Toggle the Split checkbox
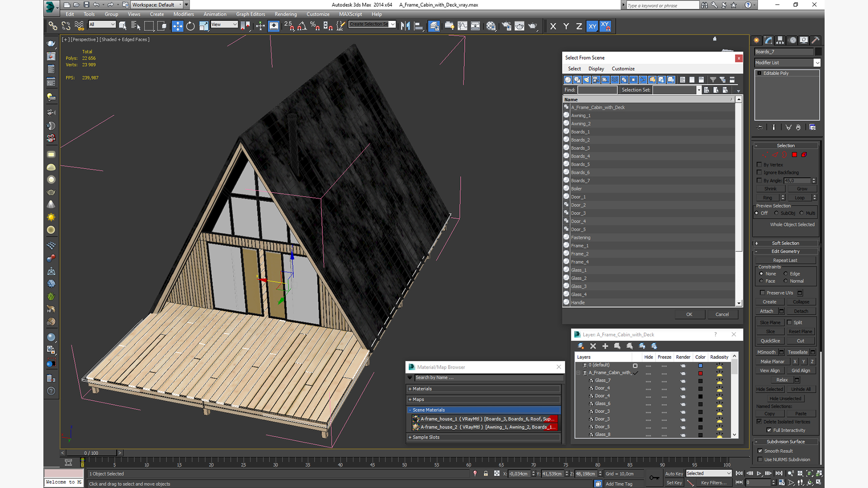 click(789, 323)
